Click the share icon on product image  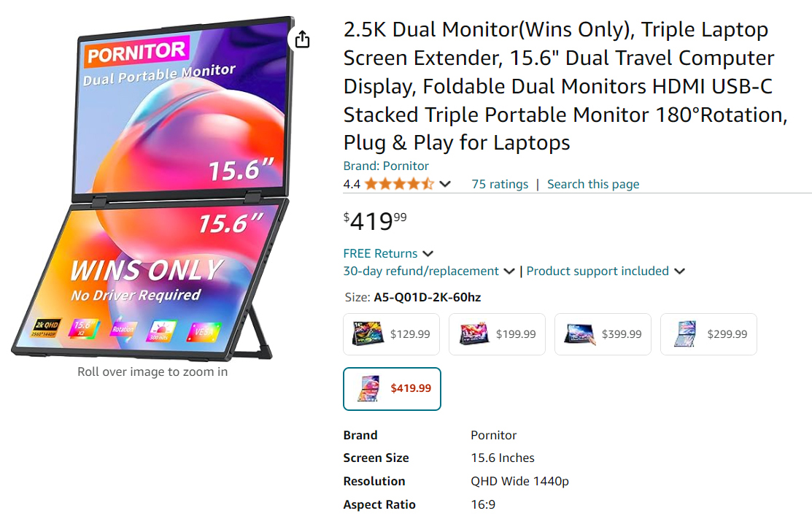302,39
